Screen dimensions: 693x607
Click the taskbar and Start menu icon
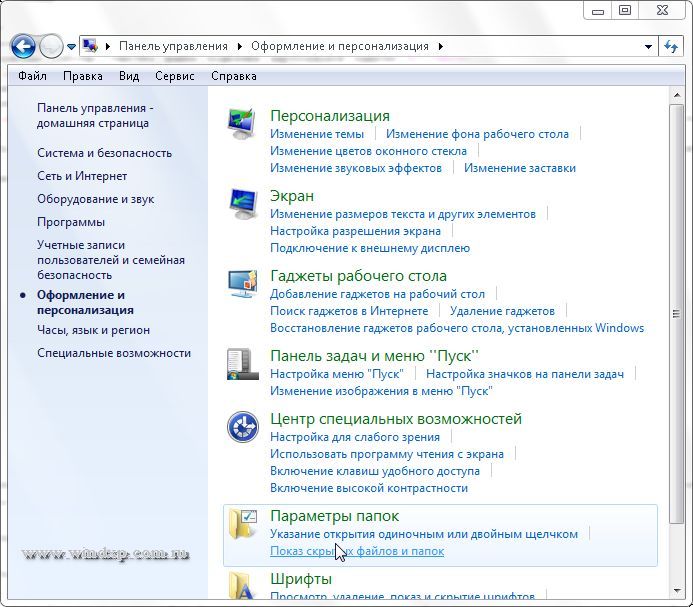click(243, 364)
